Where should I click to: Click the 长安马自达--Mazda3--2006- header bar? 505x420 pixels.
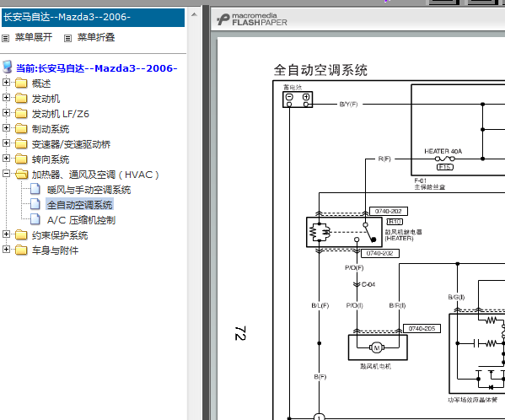(x=93, y=18)
